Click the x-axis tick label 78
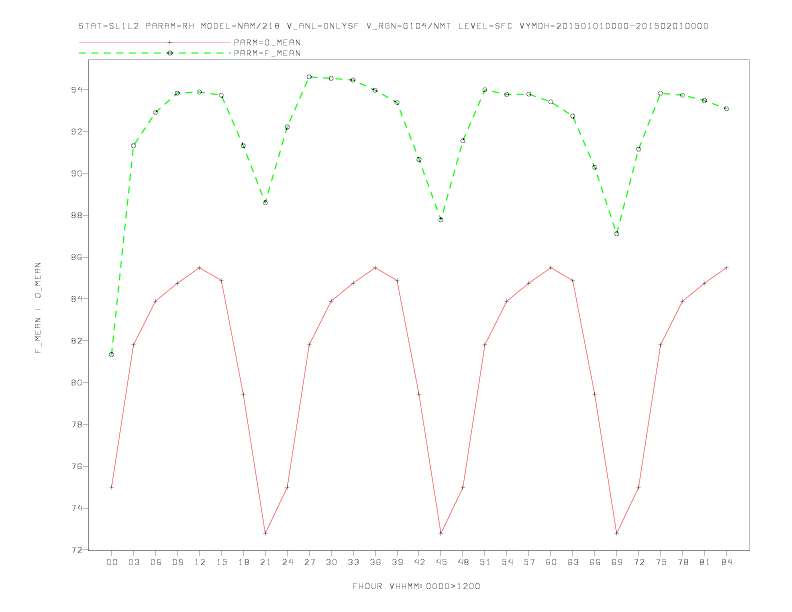Image resolution: width=792 pixels, height=612 pixels. pyautogui.click(x=683, y=562)
